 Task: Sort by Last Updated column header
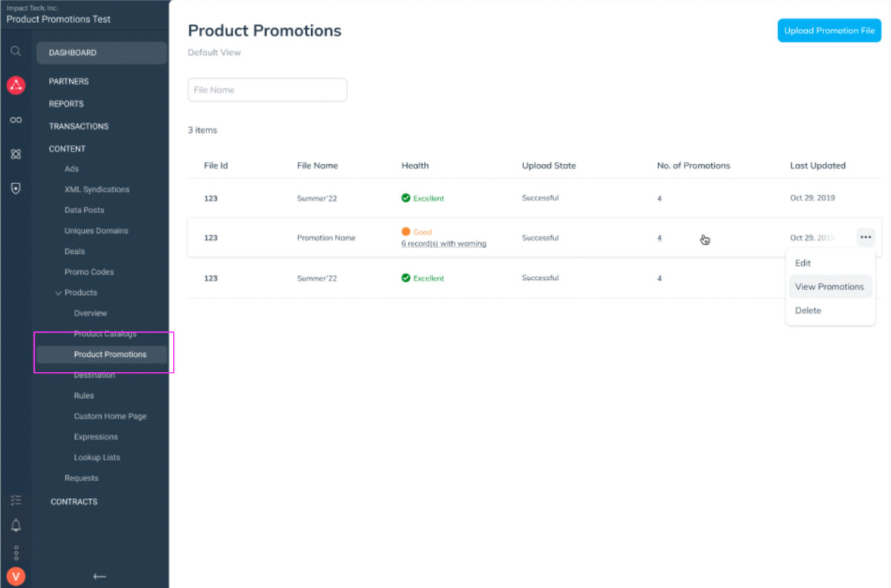coord(817,166)
